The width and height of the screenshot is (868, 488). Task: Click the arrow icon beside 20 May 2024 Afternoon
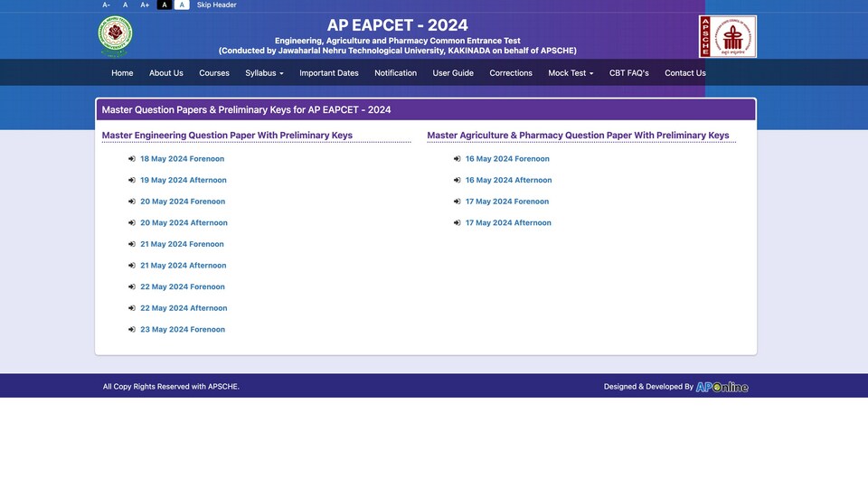(x=132, y=223)
